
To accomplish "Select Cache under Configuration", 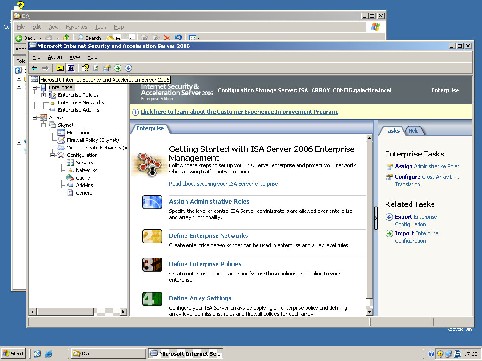I will pos(83,178).
